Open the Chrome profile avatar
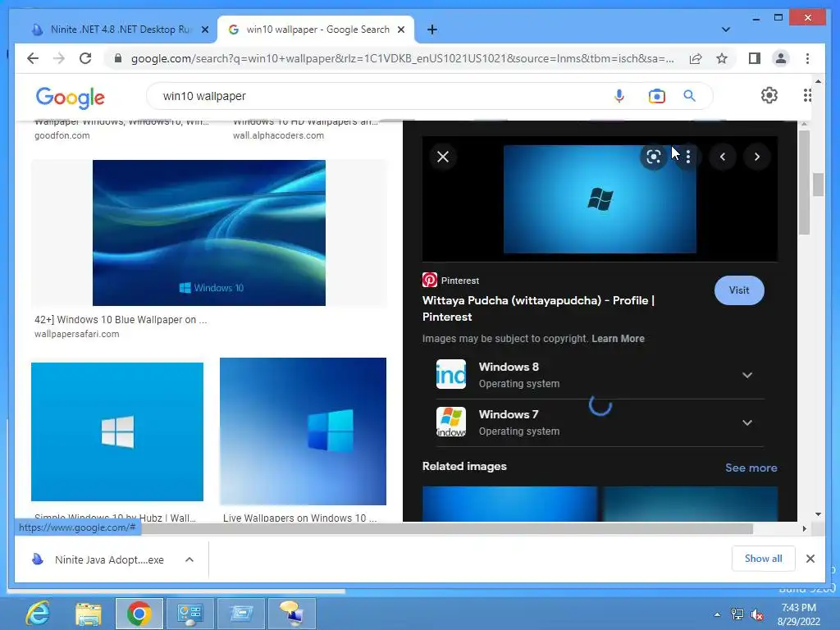 (x=781, y=58)
